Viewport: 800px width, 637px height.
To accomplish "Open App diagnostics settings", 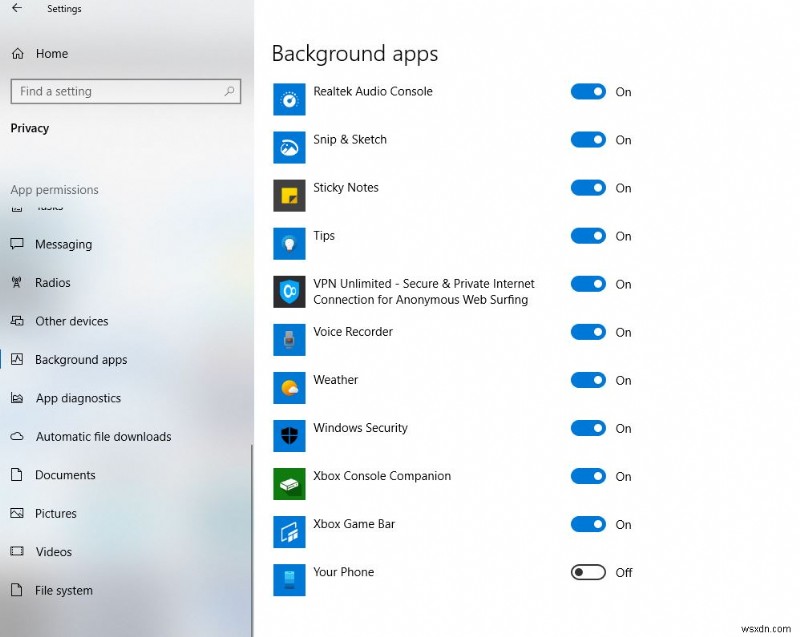I will (73, 398).
